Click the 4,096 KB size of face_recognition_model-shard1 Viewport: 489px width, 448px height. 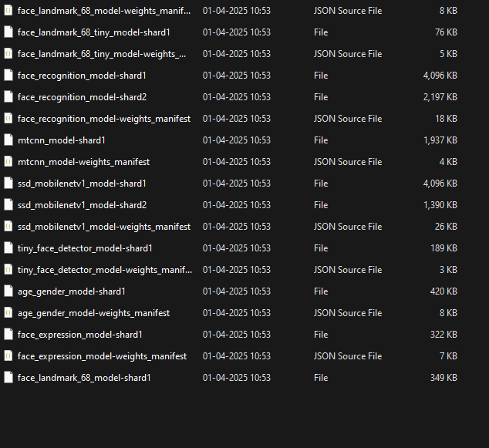click(x=440, y=76)
